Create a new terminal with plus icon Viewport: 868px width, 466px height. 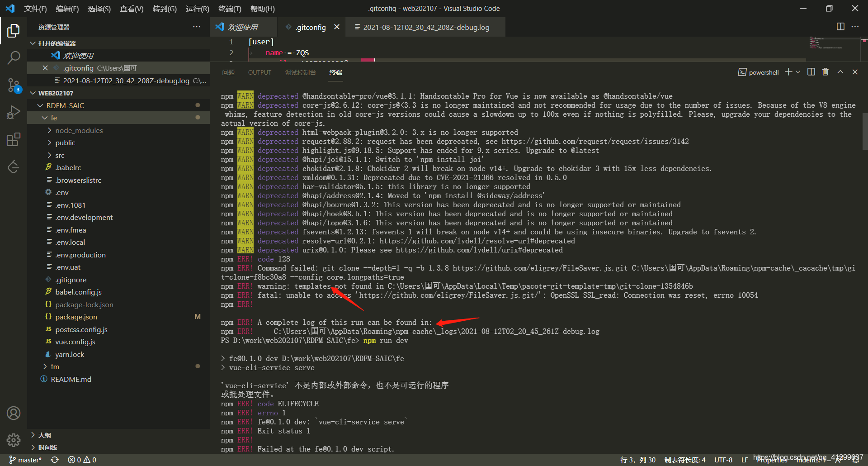788,72
